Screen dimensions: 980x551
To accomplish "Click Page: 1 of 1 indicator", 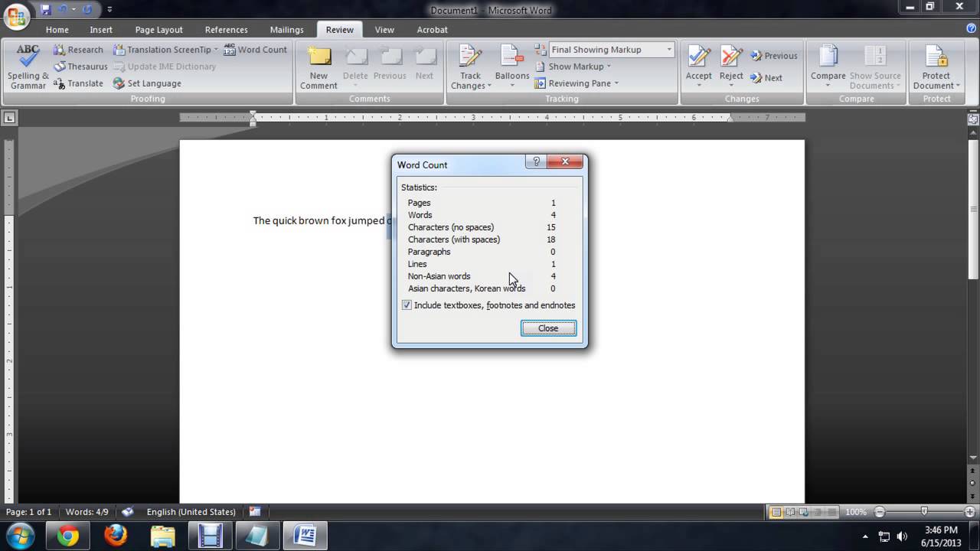I will (28, 512).
